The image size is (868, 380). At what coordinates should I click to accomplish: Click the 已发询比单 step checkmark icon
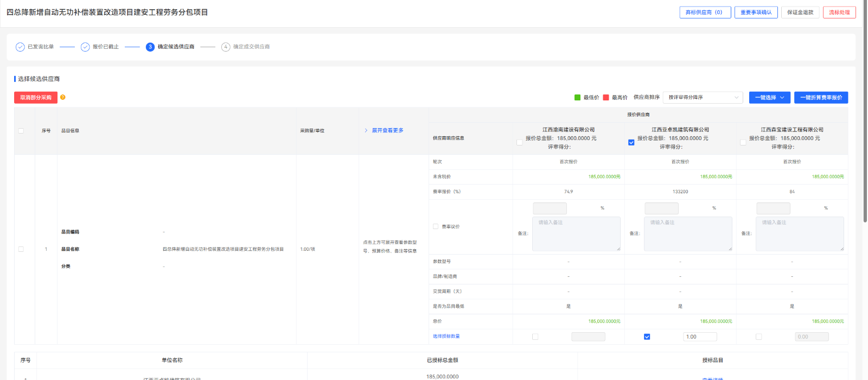tap(20, 47)
